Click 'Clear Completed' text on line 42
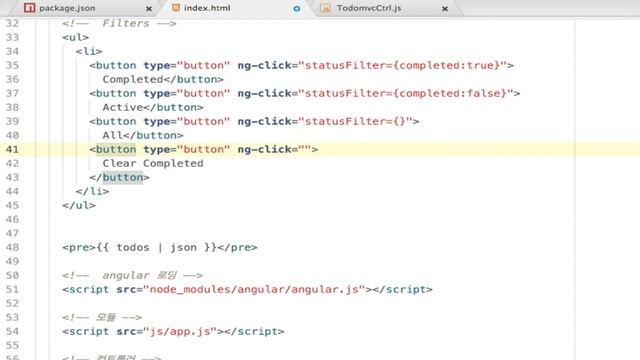The height and width of the screenshot is (360, 640). coord(153,163)
